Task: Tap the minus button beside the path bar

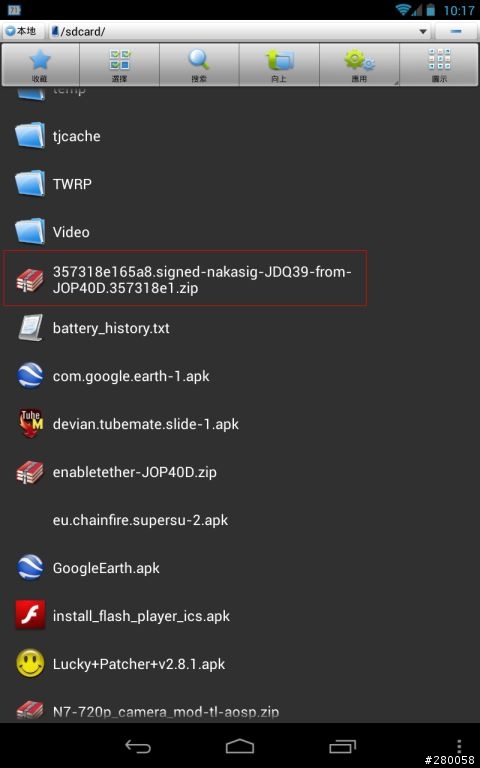Action: coord(456,31)
